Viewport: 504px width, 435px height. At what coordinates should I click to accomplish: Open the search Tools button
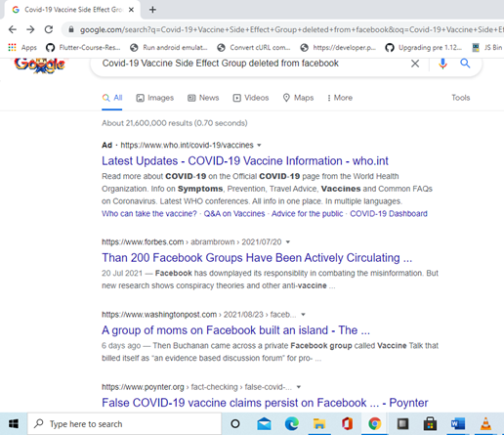pyautogui.click(x=461, y=98)
